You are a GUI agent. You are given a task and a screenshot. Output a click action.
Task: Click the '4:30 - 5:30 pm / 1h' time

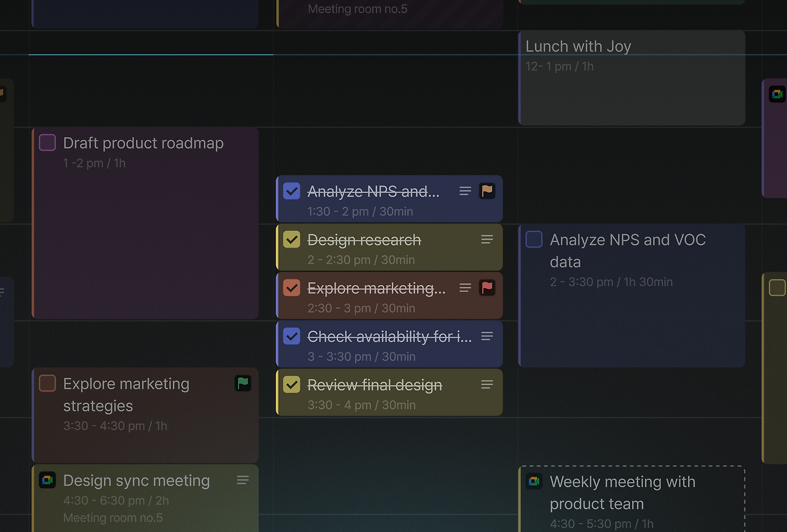[601, 524]
